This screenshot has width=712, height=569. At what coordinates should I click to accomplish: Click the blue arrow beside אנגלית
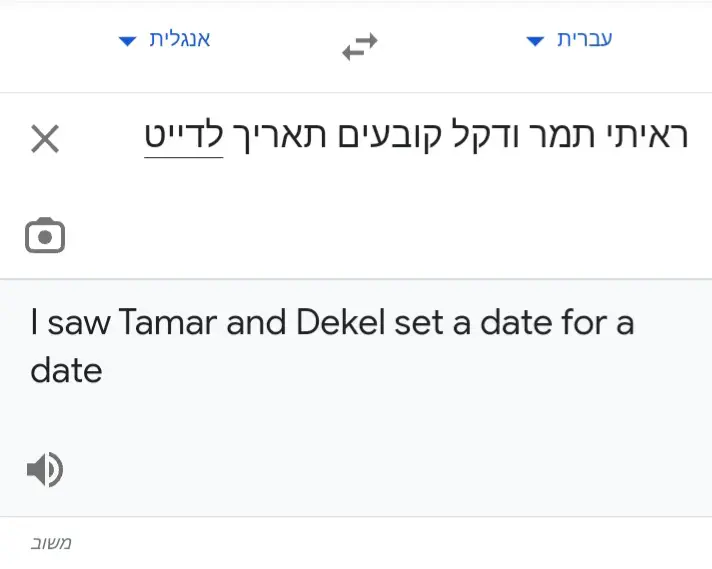tap(127, 41)
